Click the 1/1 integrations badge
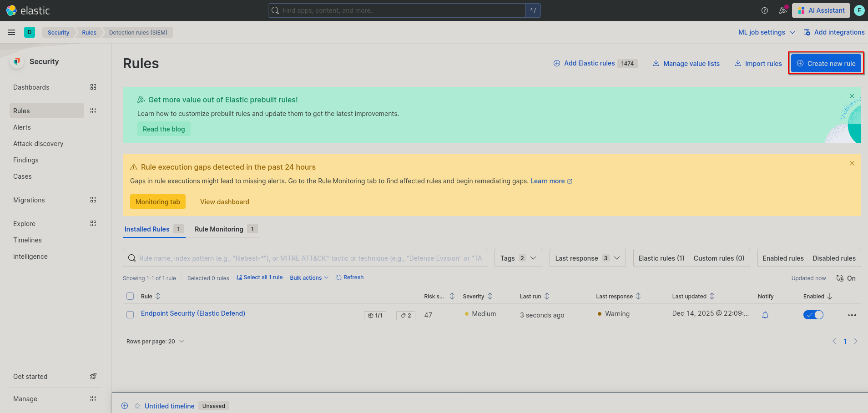Screen dimensions: 868x413 point(375,315)
